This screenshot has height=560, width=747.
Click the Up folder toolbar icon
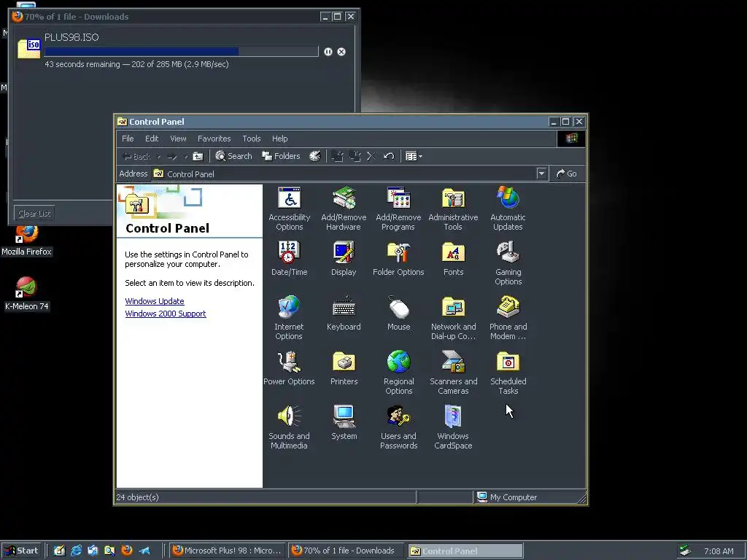[x=198, y=156]
